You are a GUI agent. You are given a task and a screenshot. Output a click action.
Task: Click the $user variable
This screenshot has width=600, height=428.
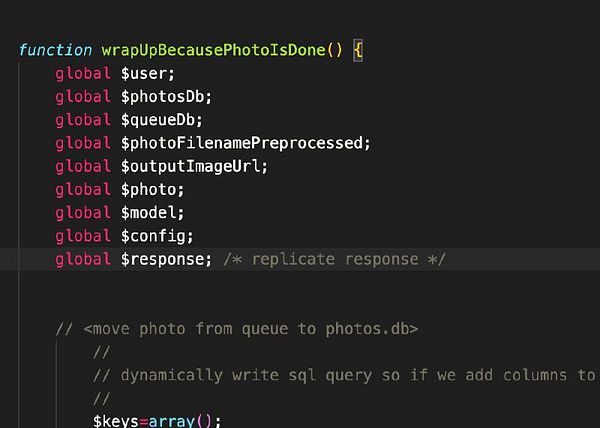point(147,73)
